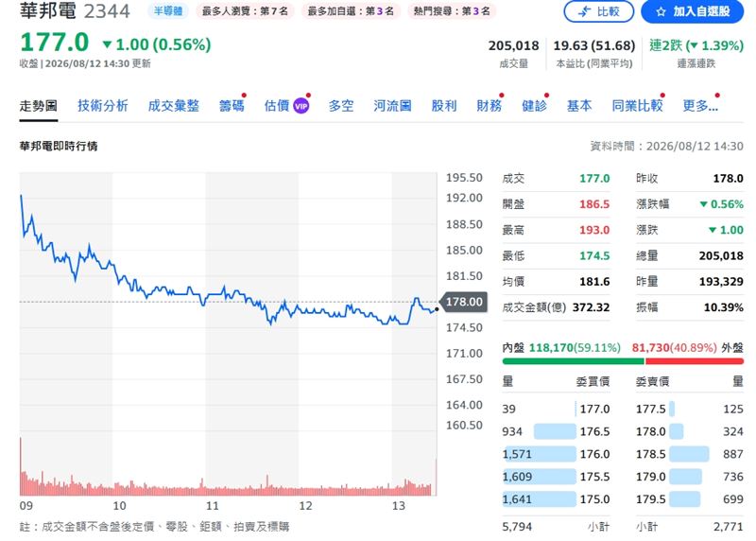
Task: Click the closing volume spike bar on chart
Action: point(436,477)
